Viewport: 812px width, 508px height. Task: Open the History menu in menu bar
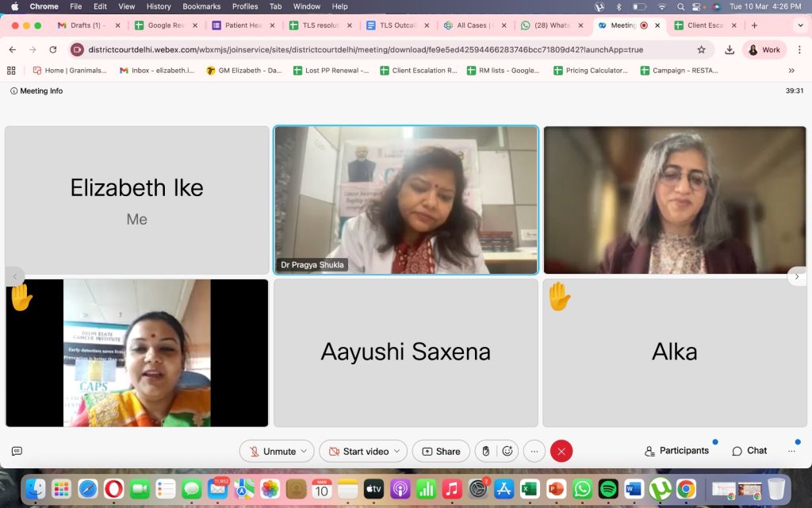(x=159, y=6)
